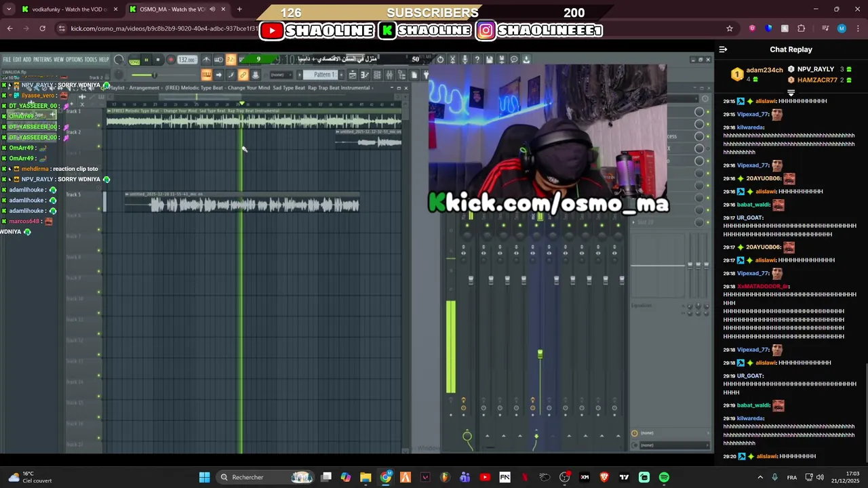
Task: Open NPV_RAYLY leaderboard profile
Action: pyautogui.click(x=816, y=69)
